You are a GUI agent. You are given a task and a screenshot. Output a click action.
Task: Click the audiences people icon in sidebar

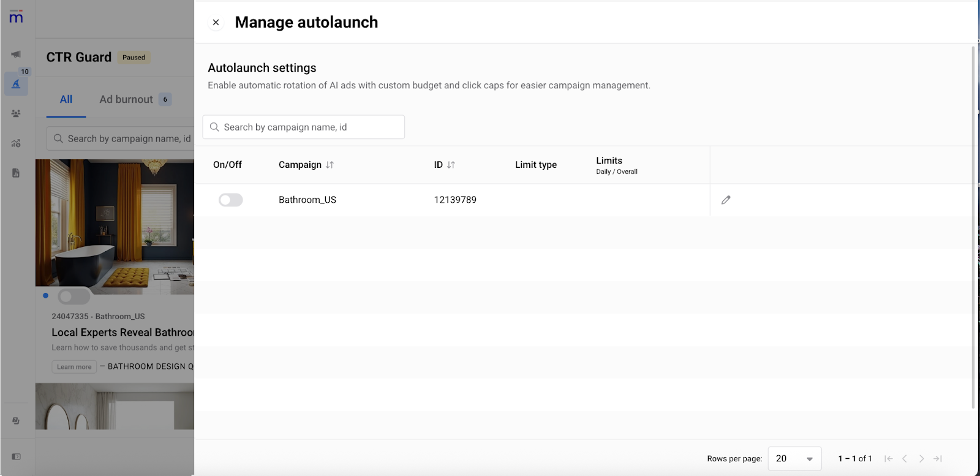tap(16, 113)
